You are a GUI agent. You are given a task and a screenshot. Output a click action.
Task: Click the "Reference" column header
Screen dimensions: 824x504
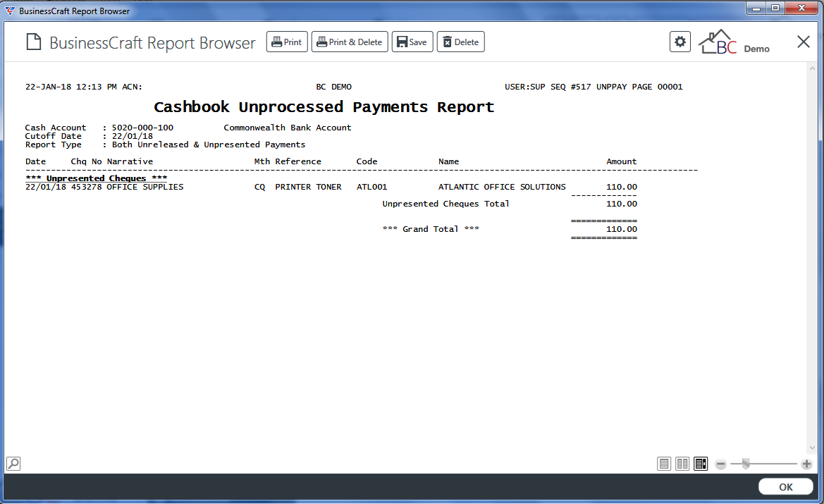point(298,161)
